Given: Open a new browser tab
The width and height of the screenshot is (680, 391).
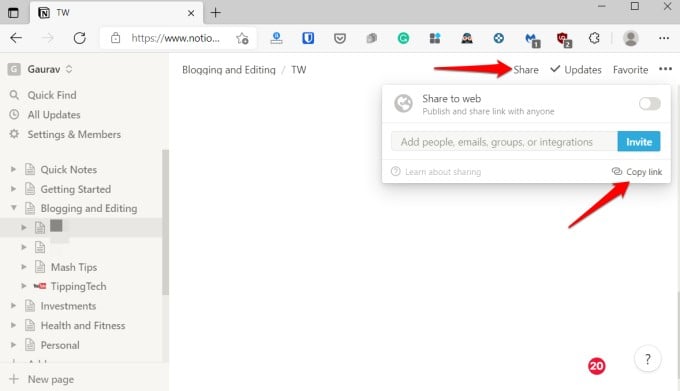Looking at the screenshot, I should (x=215, y=13).
